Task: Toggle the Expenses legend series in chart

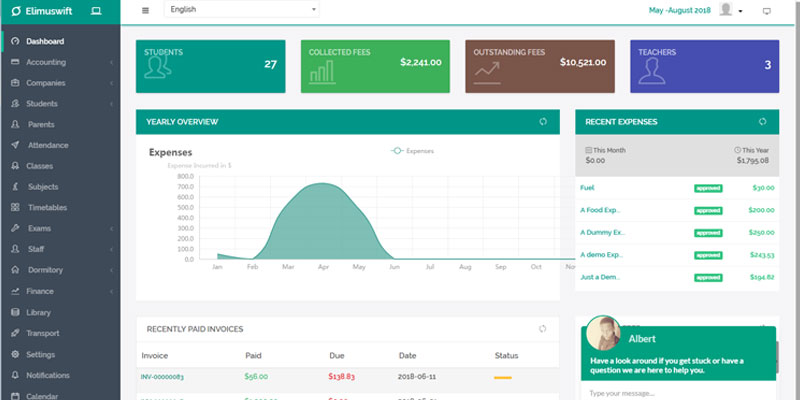Action: (x=413, y=151)
